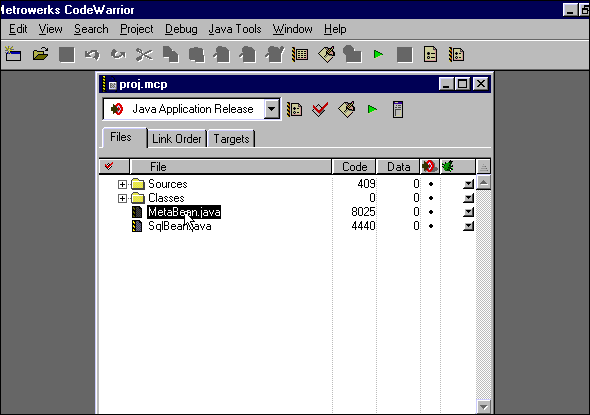Screen dimensions: 590x415
Task: Click the MetaBean.java file icon
Action: 137,212
